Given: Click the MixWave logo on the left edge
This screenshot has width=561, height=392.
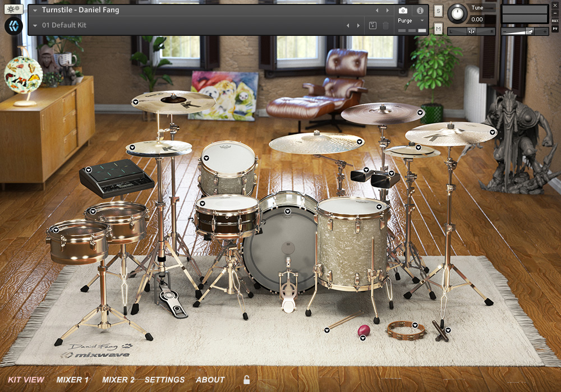Looking at the screenshot, I should 13,26.
